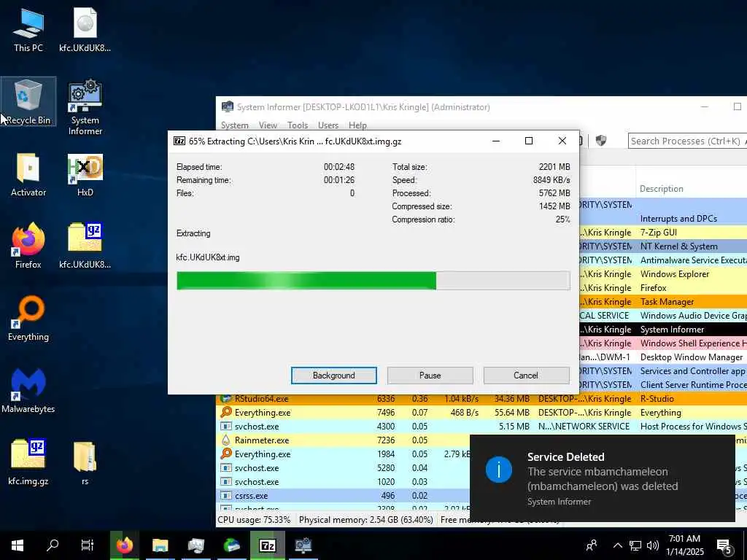Switch to System Informer taskbar button
The height and width of the screenshot is (560, 747).
click(x=303, y=545)
